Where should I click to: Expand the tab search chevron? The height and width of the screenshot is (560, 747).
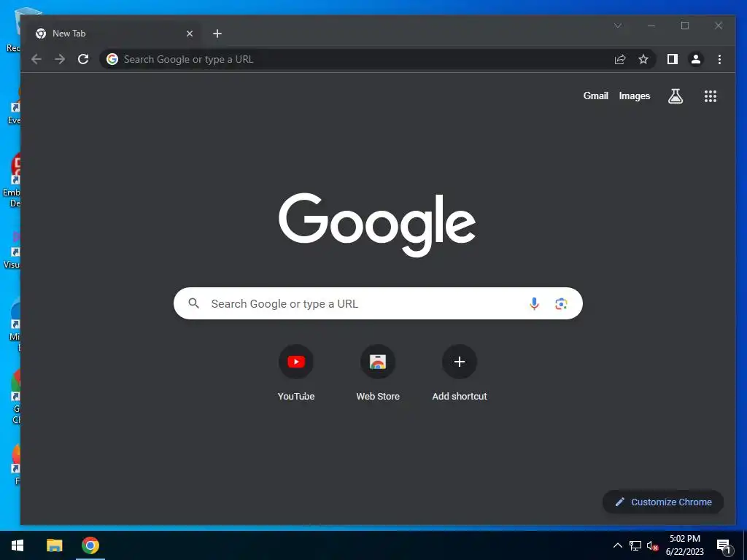click(x=618, y=26)
